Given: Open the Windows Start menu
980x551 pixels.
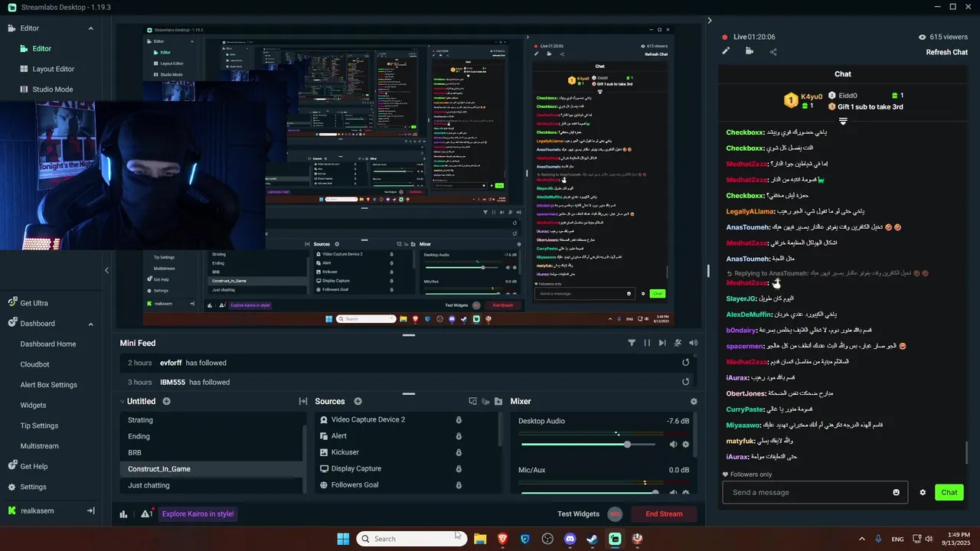Looking at the screenshot, I should point(343,539).
